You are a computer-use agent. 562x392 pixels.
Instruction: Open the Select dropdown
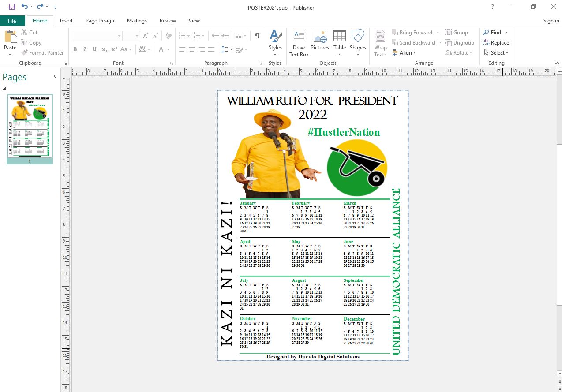point(496,53)
